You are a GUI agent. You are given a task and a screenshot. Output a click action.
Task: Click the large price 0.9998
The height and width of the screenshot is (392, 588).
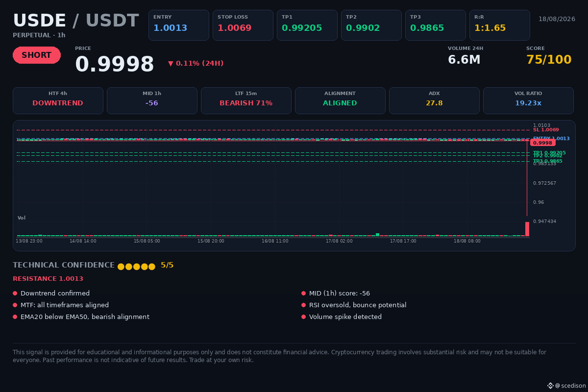(x=114, y=64)
